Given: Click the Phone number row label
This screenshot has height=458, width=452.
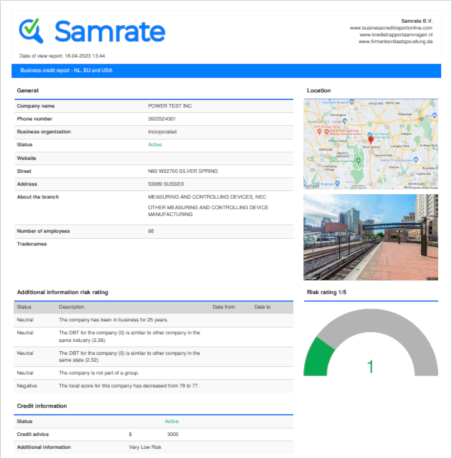Looking at the screenshot, I should (x=34, y=119).
